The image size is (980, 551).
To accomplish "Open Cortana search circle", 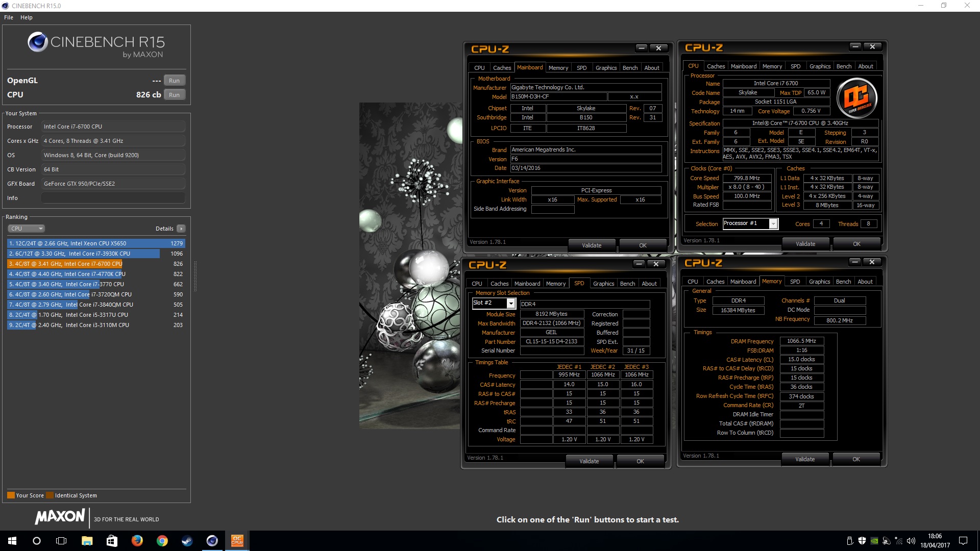I will point(37,541).
